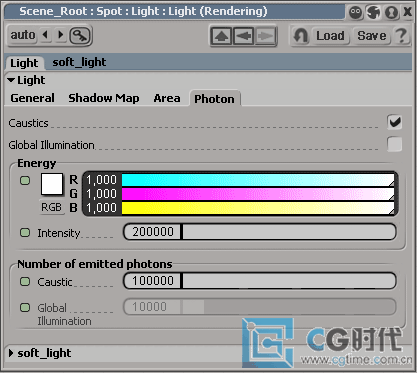Click the keyhole lock icon in title bar
The height and width of the screenshot is (373, 417).
(x=391, y=13)
